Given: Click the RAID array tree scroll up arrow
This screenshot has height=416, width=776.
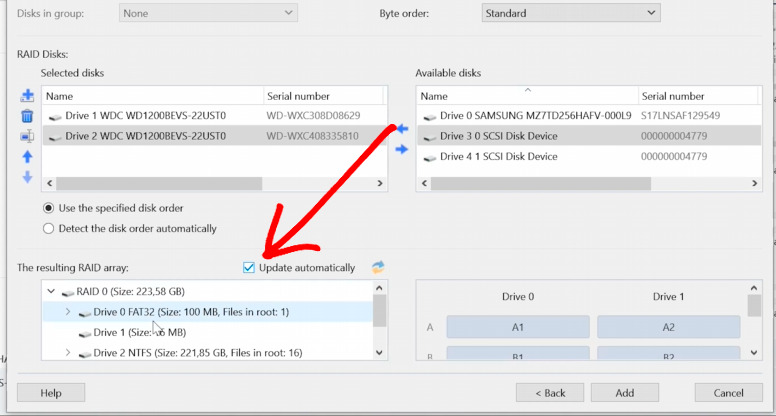Looking at the screenshot, I should tap(380, 288).
